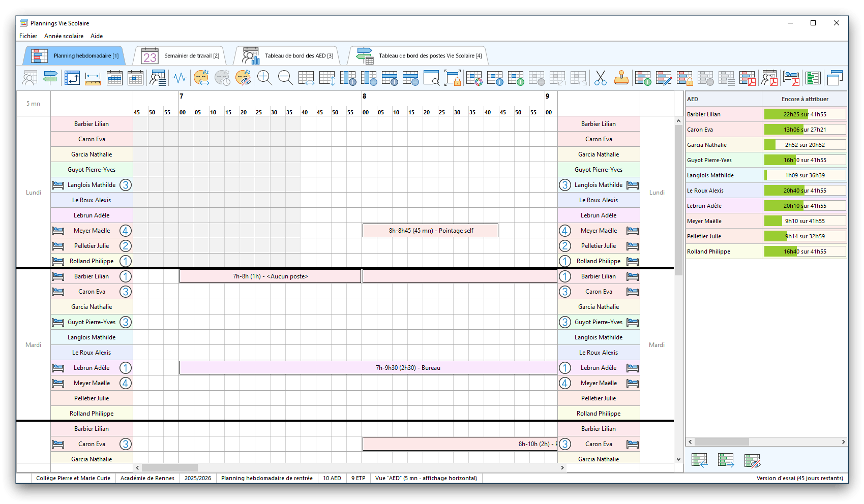Toggle the lock-size window icon

452,78
